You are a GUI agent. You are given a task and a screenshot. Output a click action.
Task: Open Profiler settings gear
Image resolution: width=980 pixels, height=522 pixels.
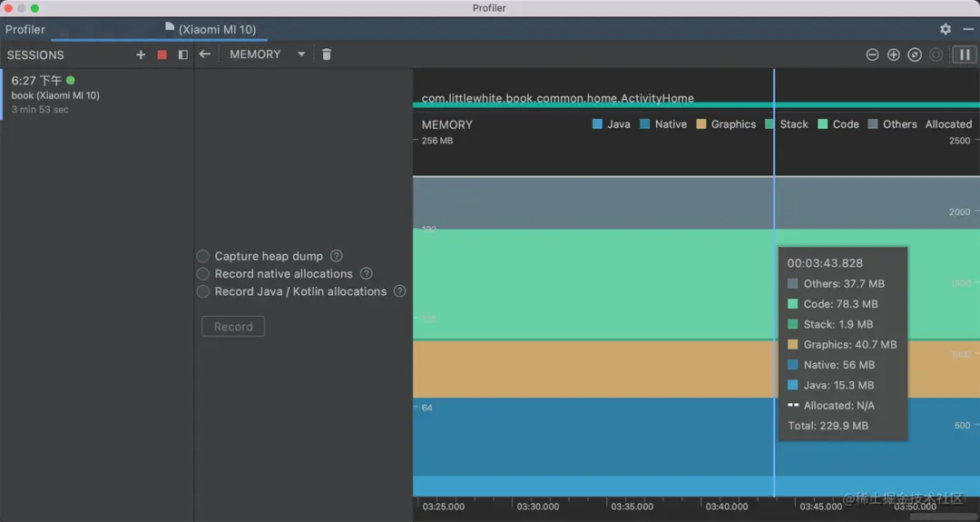coord(946,29)
